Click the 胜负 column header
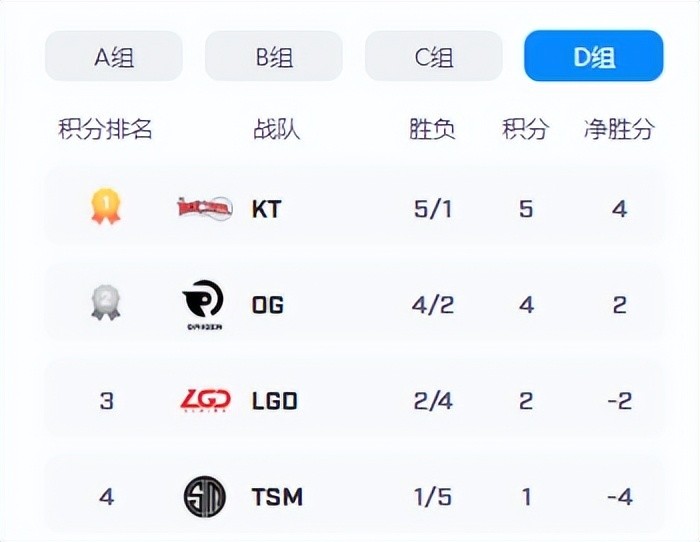Image resolution: width=700 pixels, height=542 pixels. point(433,129)
